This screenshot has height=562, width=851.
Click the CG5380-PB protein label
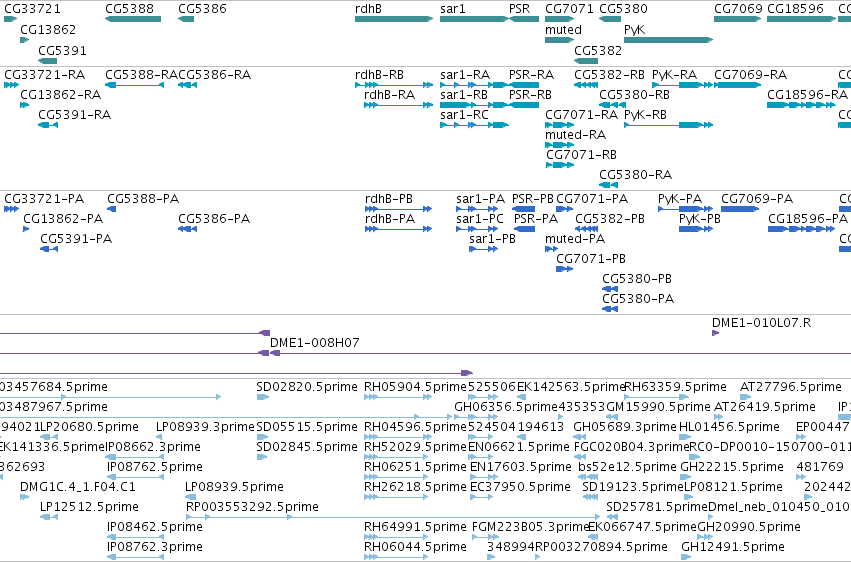(637, 279)
